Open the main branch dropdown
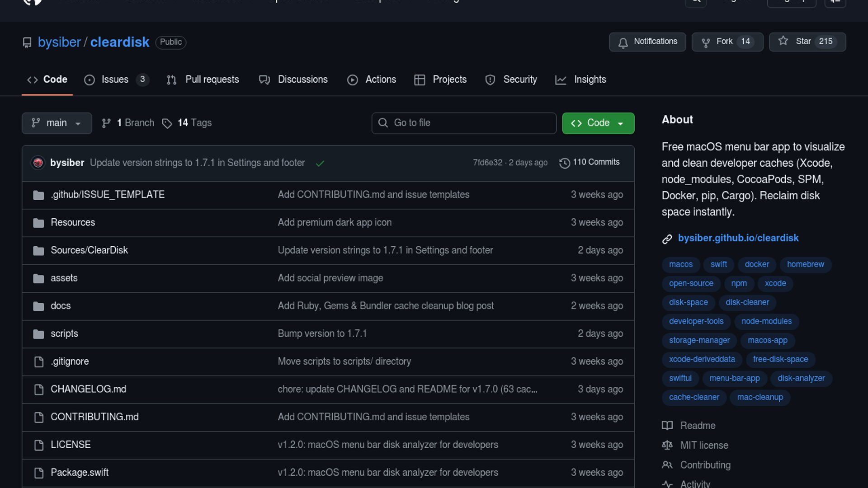This screenshot has height=488, width=868. [x=57, y=123]
